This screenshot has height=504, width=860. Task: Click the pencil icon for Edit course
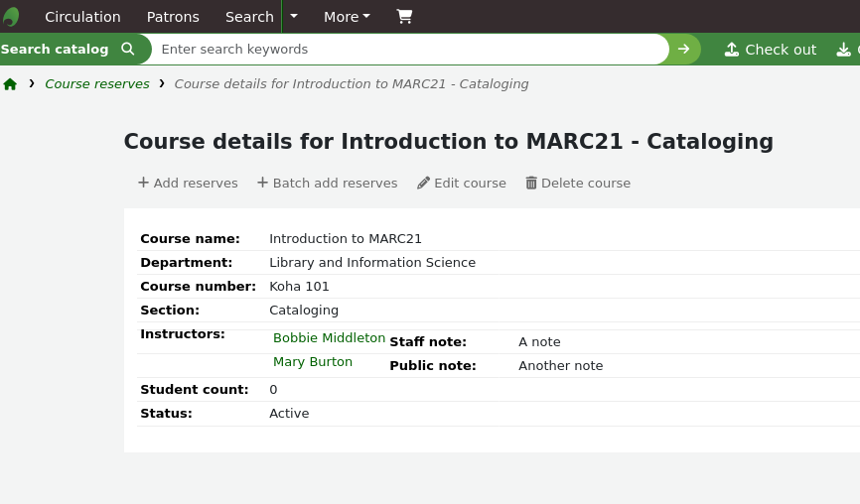423,183
